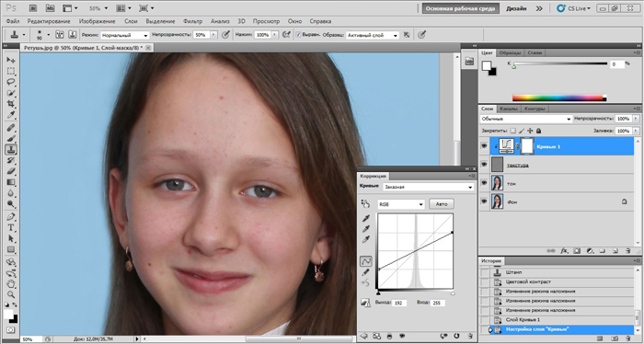
Task: Toggle clip-to-layer in Correction panel
Action: coord(389,337)
